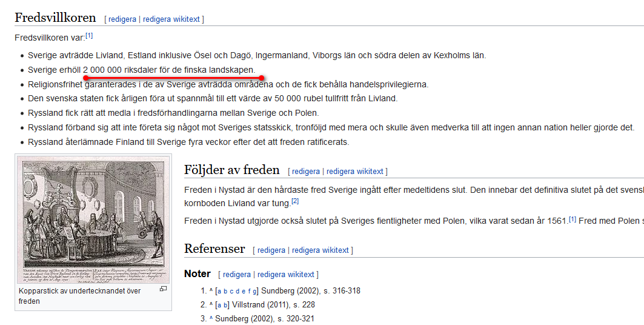Open footnote [1] after 'sedan år 1561.'
The image size is (644, 325).
pyautogui.click(x=573, y=218)
